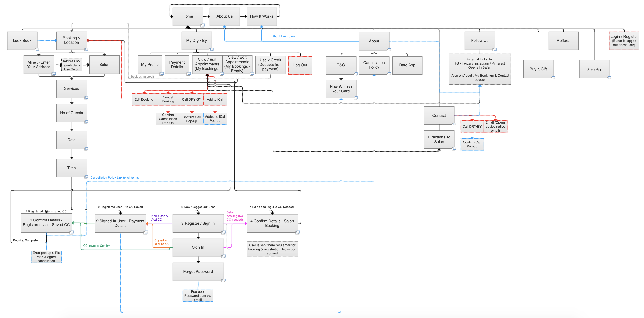Image resolution: width=644 pixels, height=318 pixels.
Task: Select the Edit Booking action box
Action: 144,99
